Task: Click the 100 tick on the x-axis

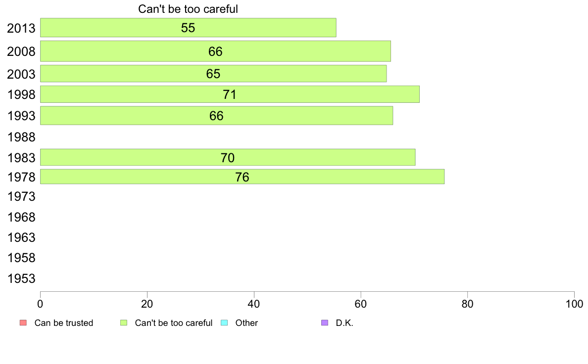Action: [574, 304]
